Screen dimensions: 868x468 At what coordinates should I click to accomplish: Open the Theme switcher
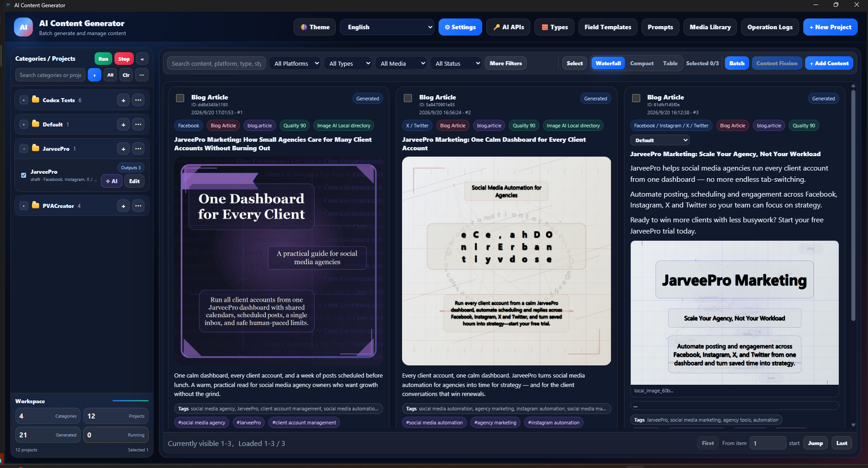pyautogui.click(x=315, y=27)
